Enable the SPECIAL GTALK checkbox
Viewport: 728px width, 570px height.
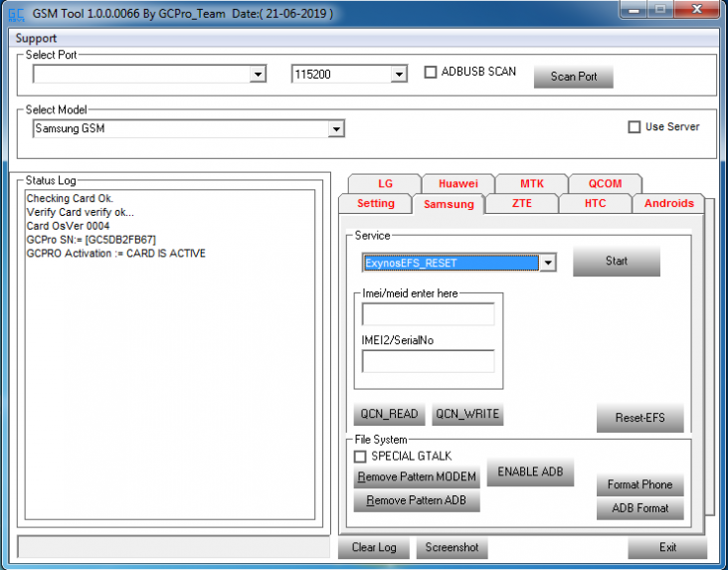coord(360,457)
